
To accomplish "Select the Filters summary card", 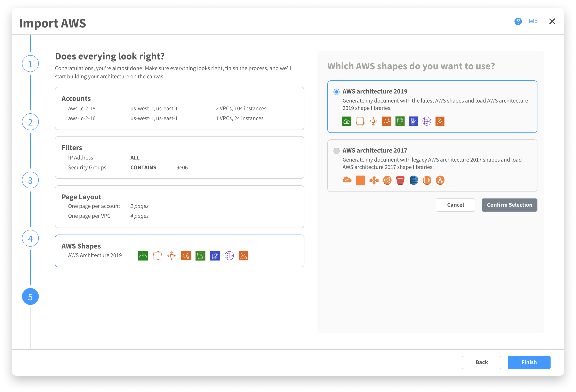I will pos(179,157).
